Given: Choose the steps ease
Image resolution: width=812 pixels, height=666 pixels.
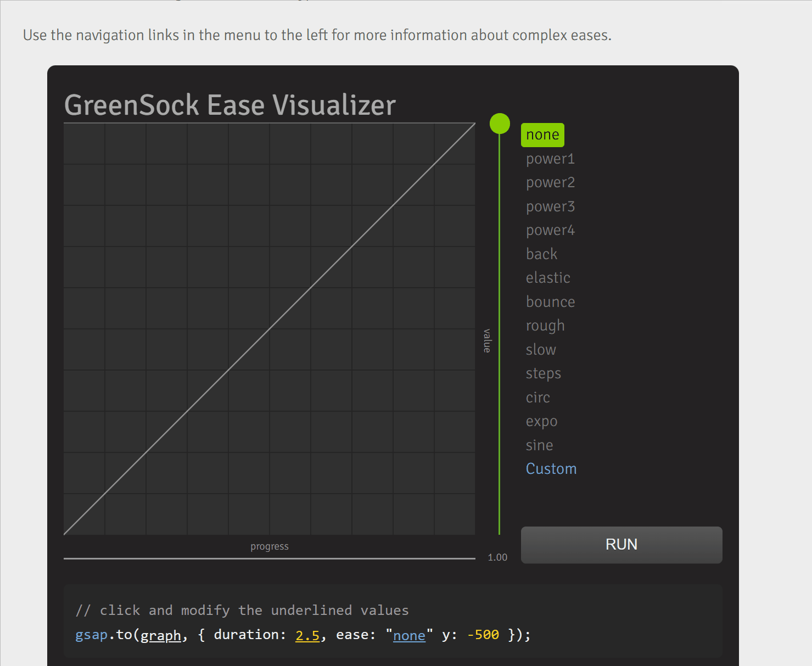Looking at the screenshot, I should (x=544, y=374).
